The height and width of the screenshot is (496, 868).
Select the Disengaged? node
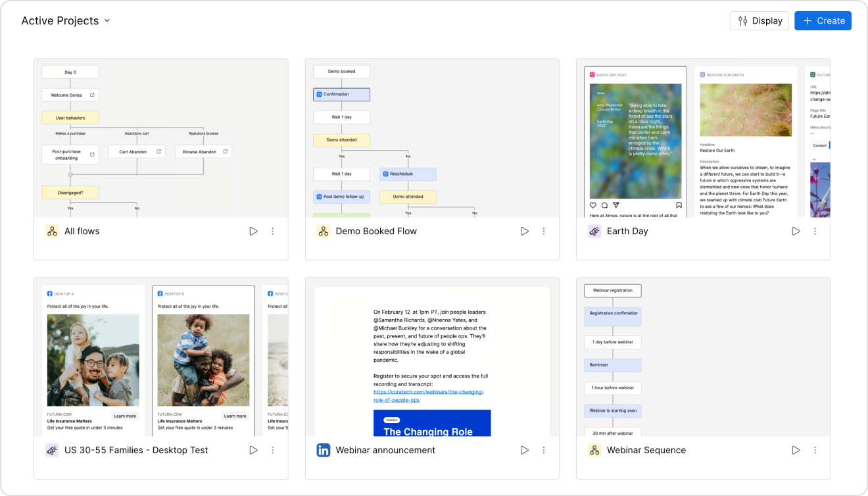tap(70, 193)
